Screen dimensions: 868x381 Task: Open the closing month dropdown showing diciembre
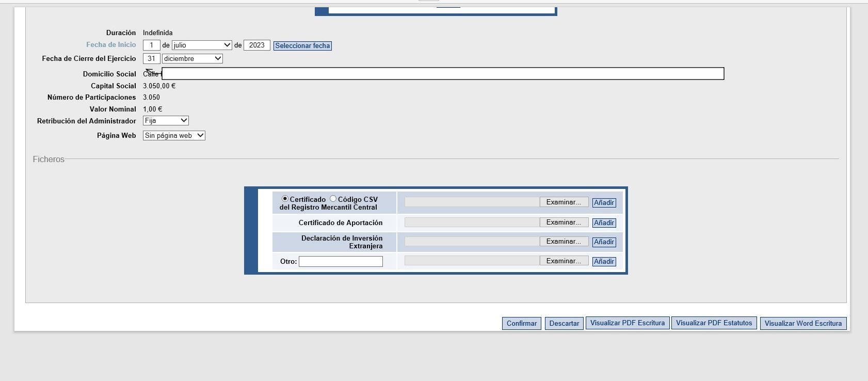click(x=192, y=59)
